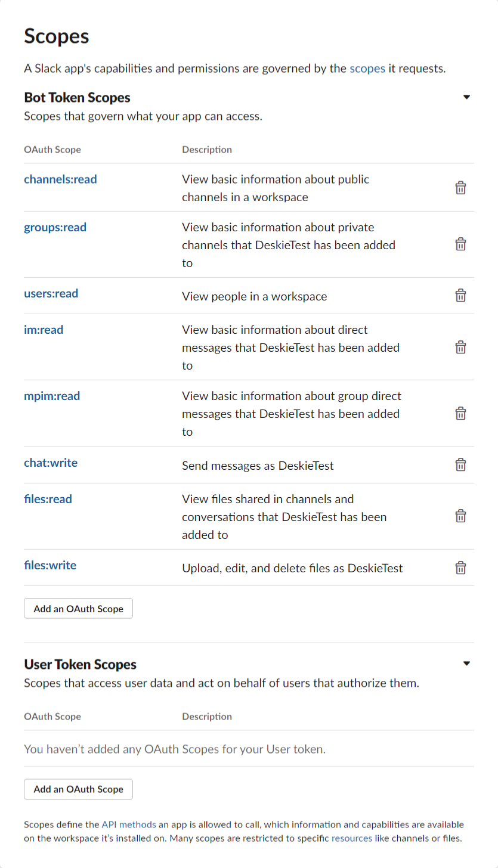Open the chat:write scope link
The image size is (498, 868).
pyautogui.click(x=51, y=463)
